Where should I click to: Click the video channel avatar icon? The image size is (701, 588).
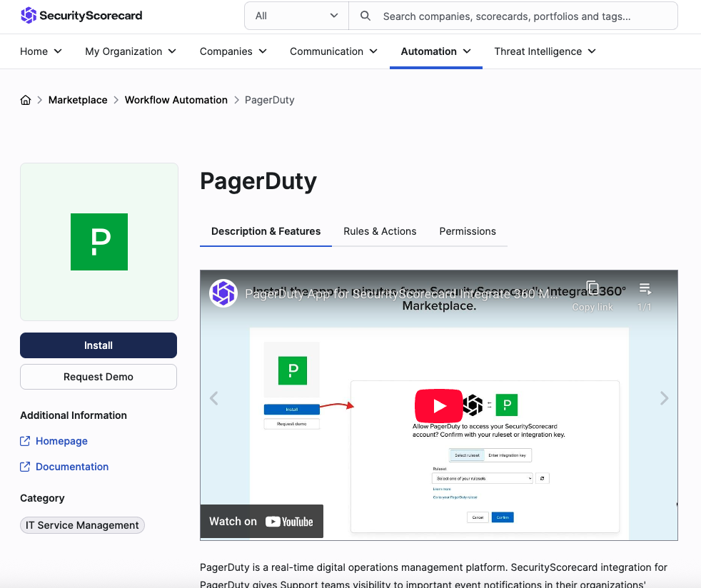(223, 293)
